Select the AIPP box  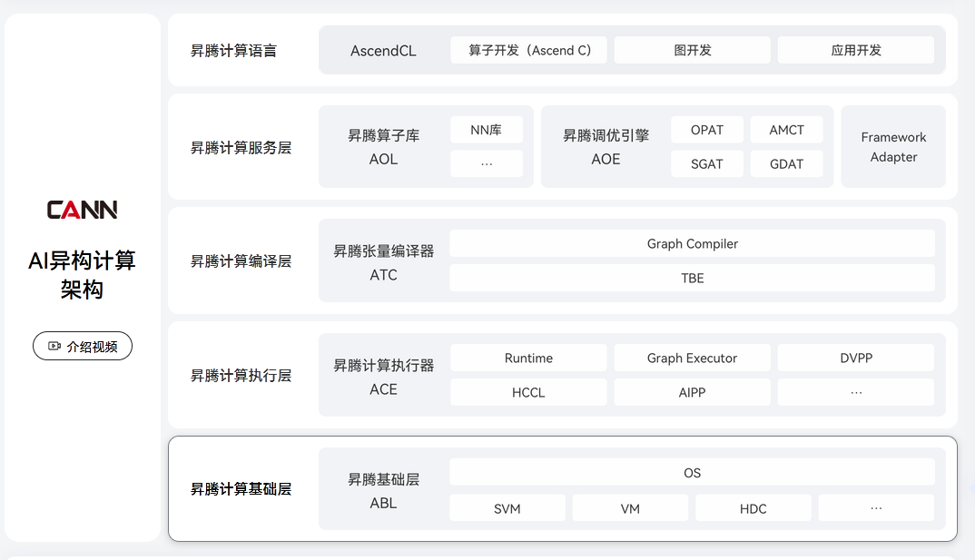(x=692, y=392)
